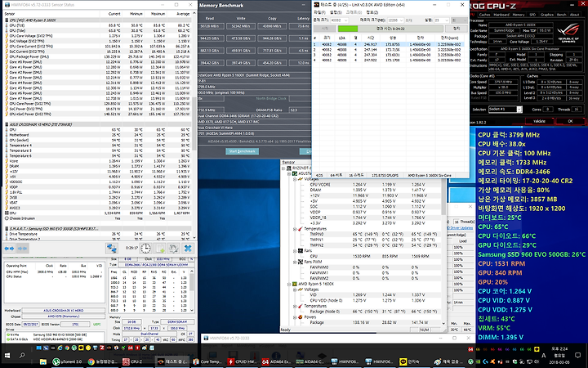This screenshot has width=588, height=368.
Task: Open CPU-Z Socket #1 selection dropdown
Action: click(x=519, y=110)
